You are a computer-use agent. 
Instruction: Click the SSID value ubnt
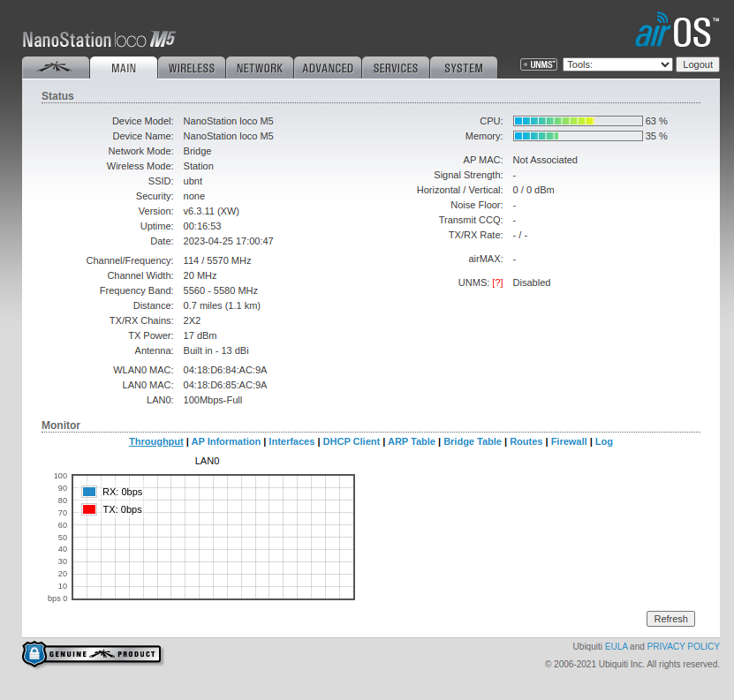193,181
